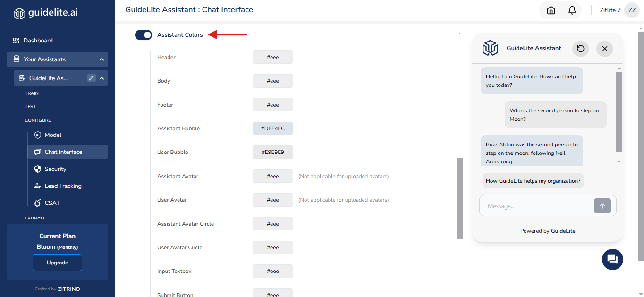Reset the chat conversation
The width and height of the screenshot is (644, 297).
(x=581, y=49)
